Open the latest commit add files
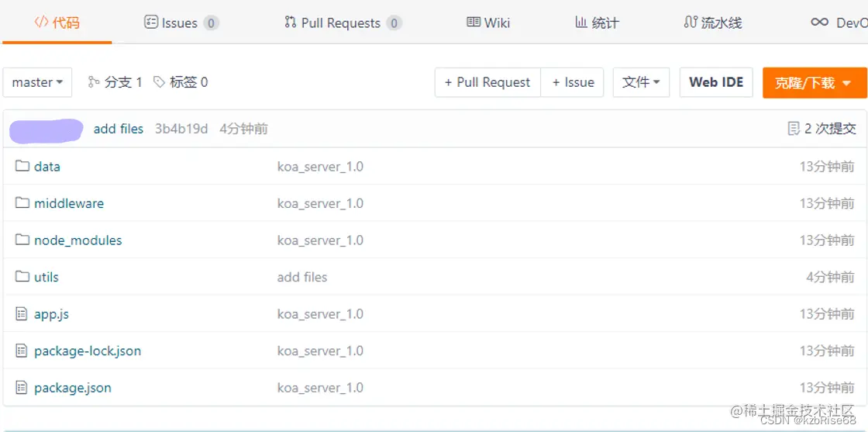The image size is (868, 432). pyautogui.click(x=119, y=129)
